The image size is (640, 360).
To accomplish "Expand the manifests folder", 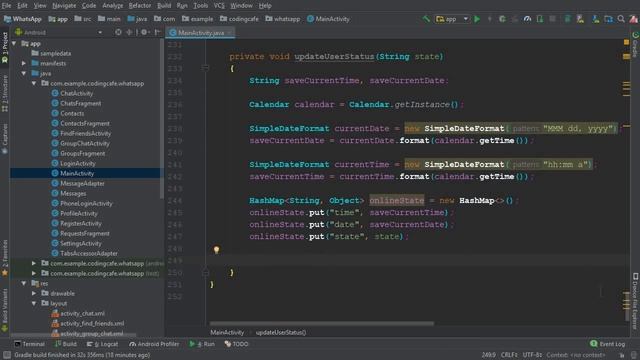I will point(24,63).
